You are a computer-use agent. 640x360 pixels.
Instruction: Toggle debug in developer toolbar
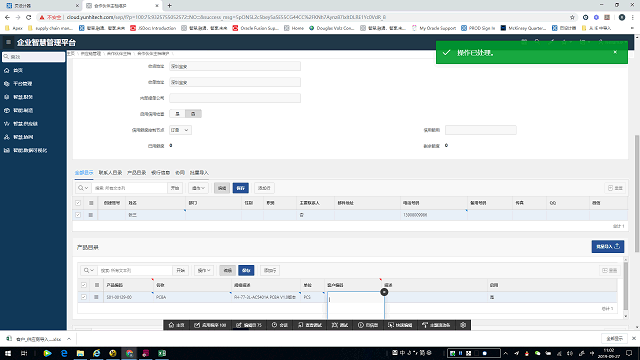(340, 325)
